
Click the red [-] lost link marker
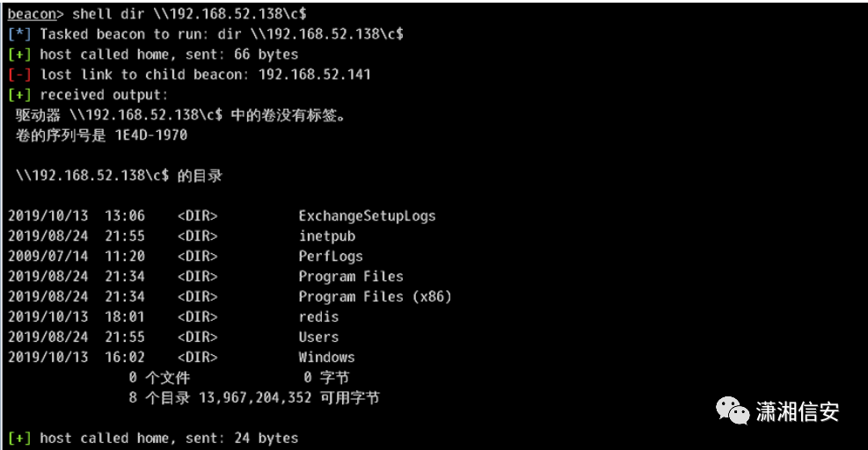(19, 75)
